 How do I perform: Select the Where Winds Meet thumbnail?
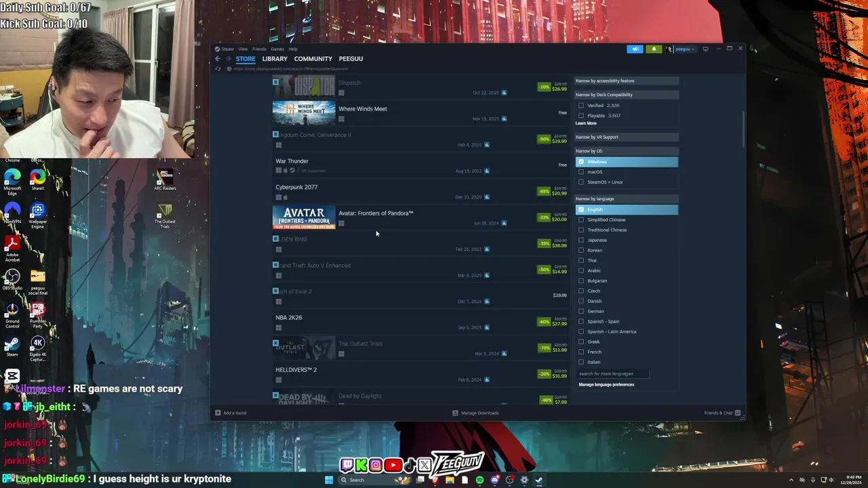304,113
